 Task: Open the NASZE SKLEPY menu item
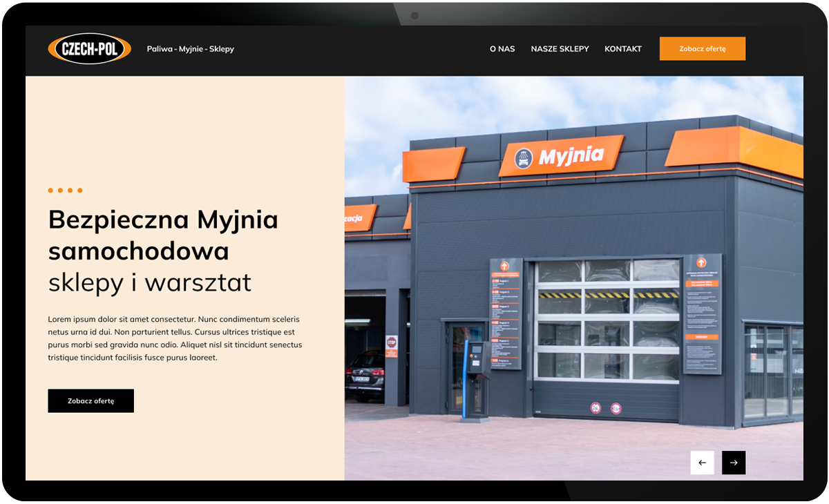coord(560,49)
